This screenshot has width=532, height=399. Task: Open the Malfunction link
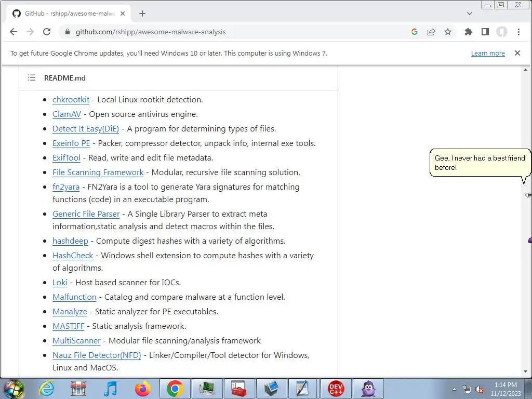75,297
